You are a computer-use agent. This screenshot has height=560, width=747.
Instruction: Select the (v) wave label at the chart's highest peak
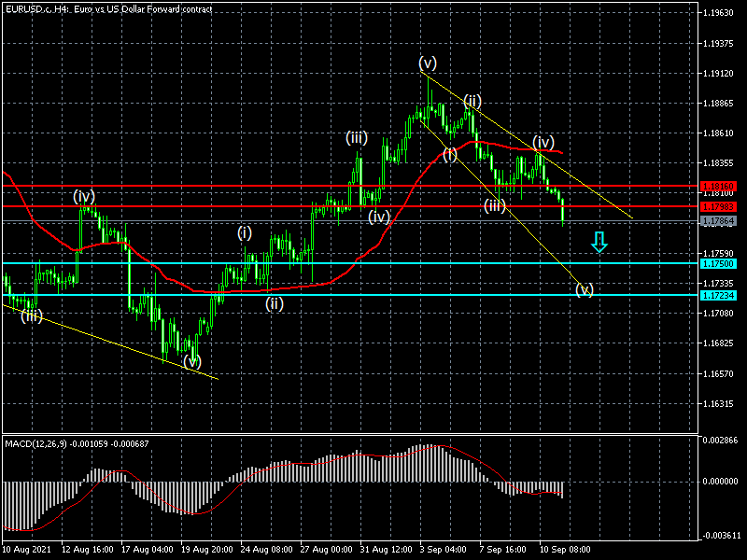pyautogui.click(x=428, y=63)
